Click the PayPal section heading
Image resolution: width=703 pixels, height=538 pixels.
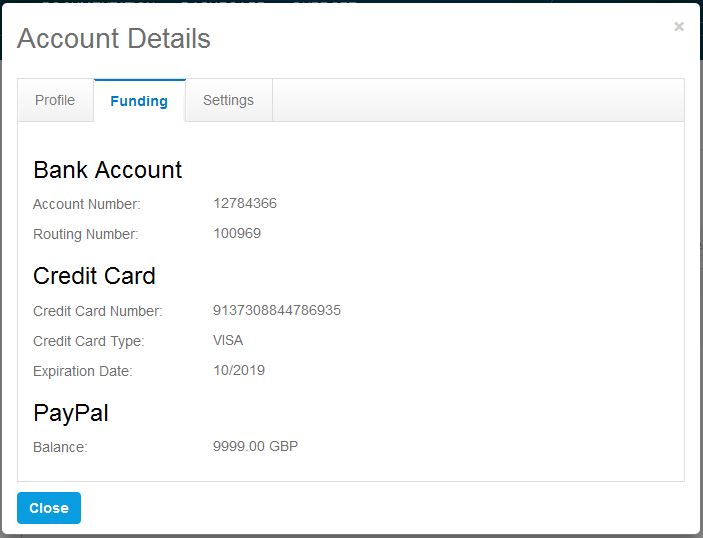tap(71, 413)
